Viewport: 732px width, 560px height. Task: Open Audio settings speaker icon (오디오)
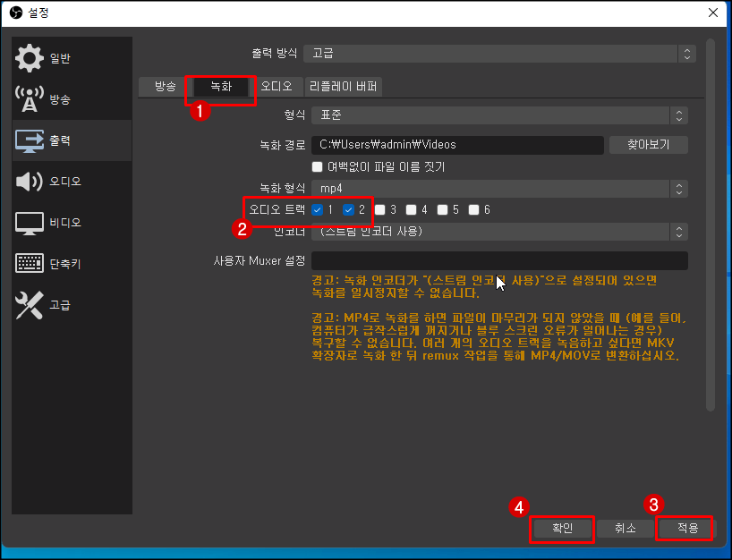[x=29, y=182]
